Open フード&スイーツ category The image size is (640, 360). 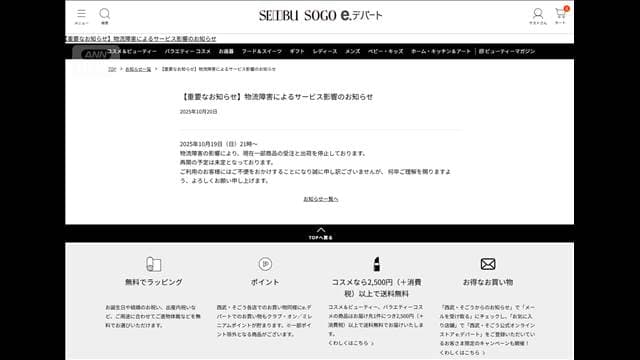click(262, 51)
